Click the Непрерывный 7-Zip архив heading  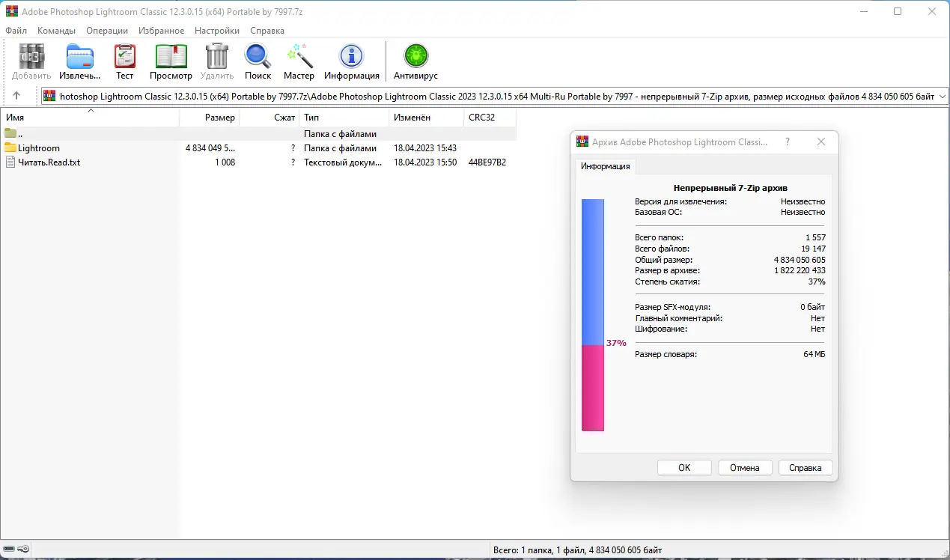pyautogui.click(x=730, y=188)
